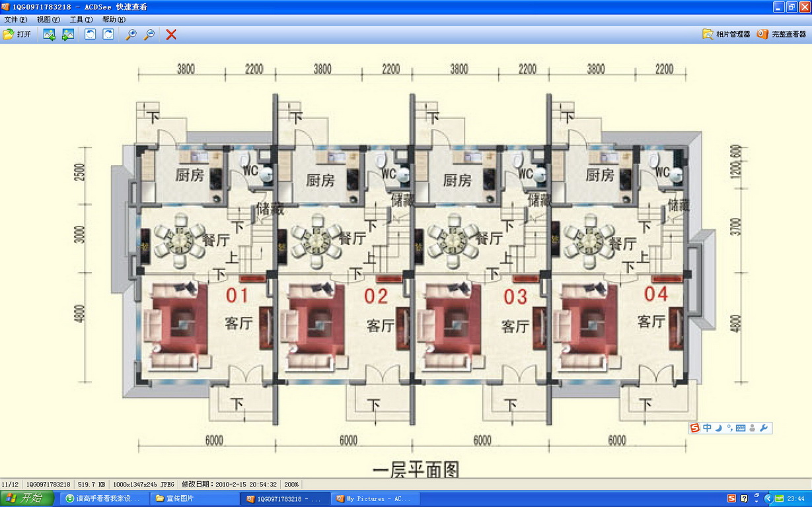Zoom in on the floor plan
This screenshot has height=507, width=812.
tap(131, 34)
